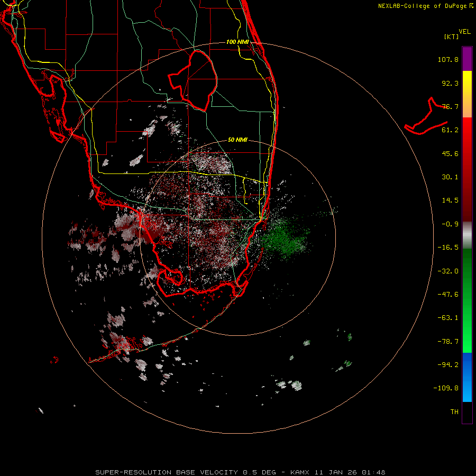Click the -16.5 legend value

click(x=448, y=248)
